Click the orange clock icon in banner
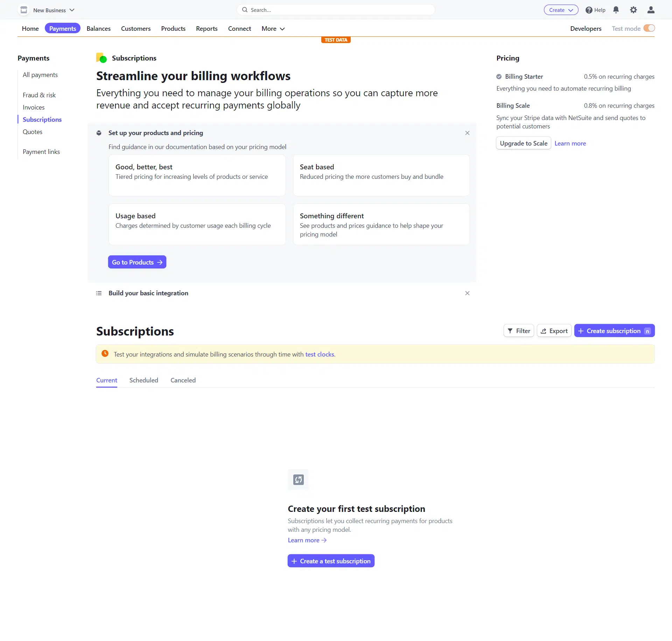The width and height of the screenshot is (672, 641). [x=105, y=354]
